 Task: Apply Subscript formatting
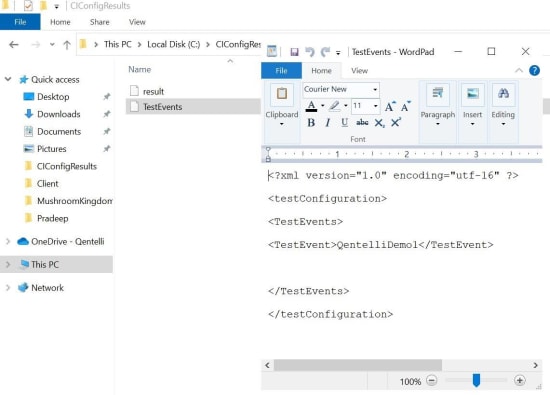[x=379, y=123]
